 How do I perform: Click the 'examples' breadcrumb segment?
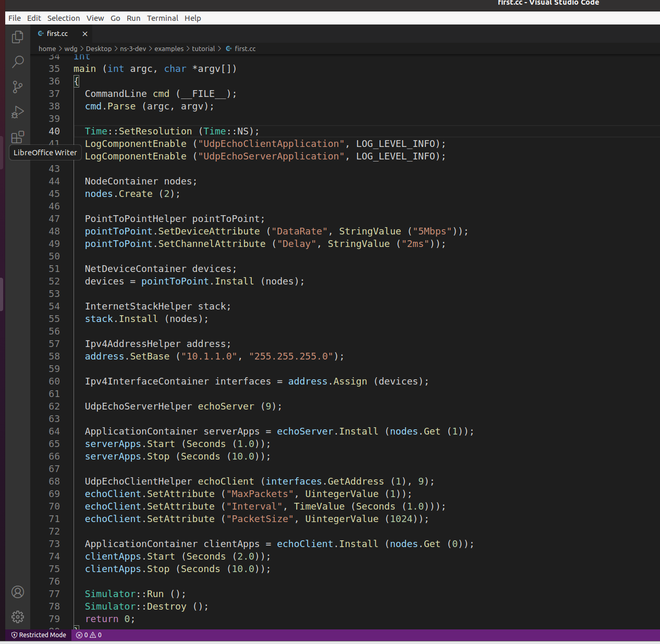tap(169, 48)
